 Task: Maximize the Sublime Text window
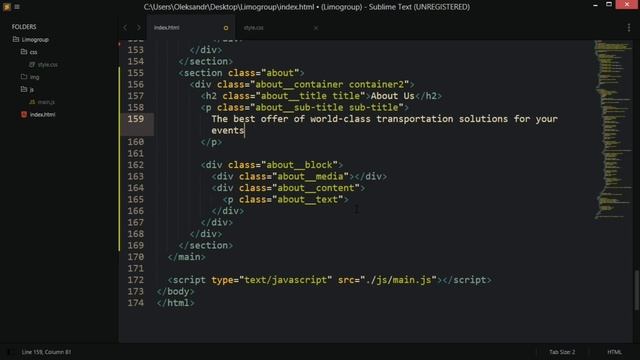(609, 4)
